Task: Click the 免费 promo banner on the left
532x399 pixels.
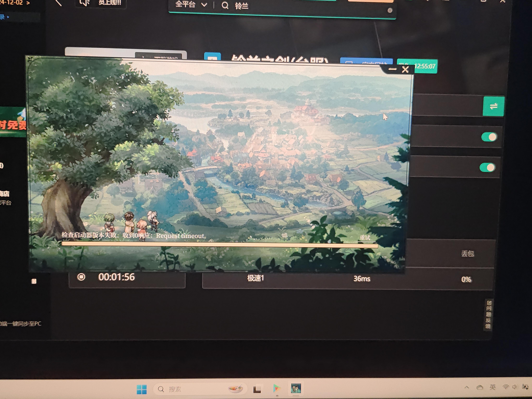Action: 13,122
